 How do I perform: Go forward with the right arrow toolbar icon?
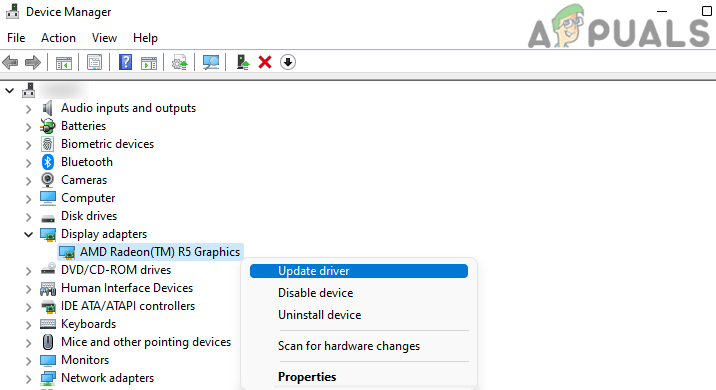point(32,62)
